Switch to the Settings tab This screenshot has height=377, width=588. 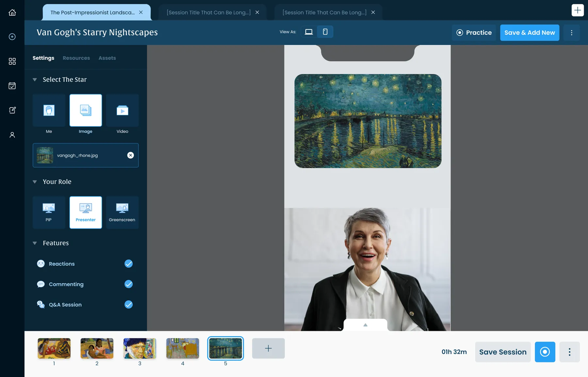pos(43,58)
